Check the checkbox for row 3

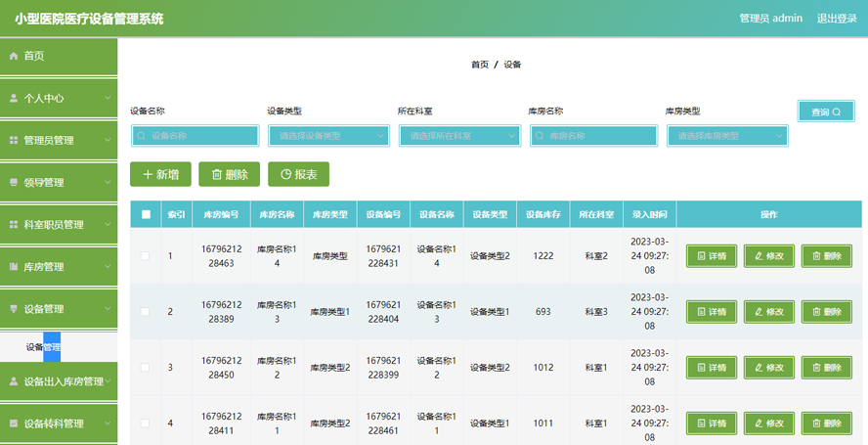(145, 368)
